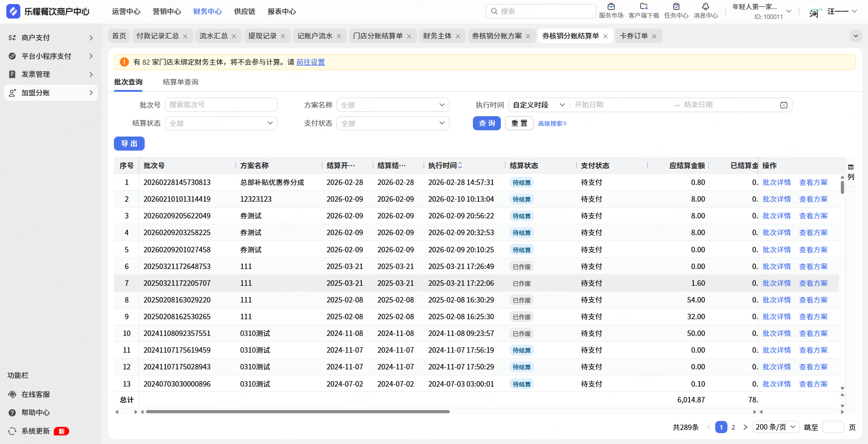This screenshot has width=868, height=444.
Task: Click the calendar icon in date range field
Action: [783, 105]
